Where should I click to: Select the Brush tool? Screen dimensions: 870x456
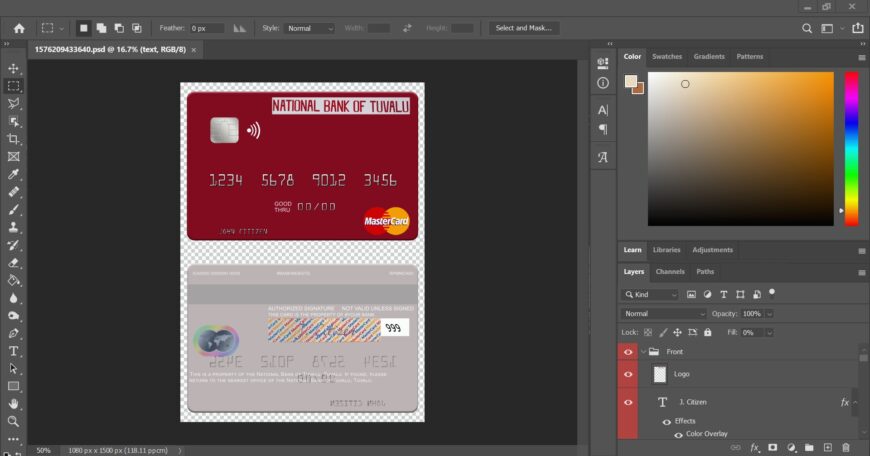click(x=13, y=210)
